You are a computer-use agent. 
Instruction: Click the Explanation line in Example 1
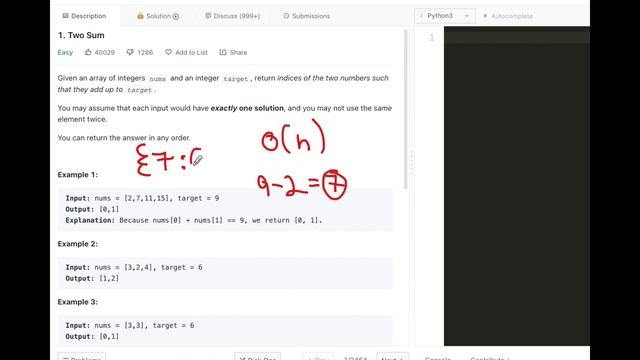[194, 220]
